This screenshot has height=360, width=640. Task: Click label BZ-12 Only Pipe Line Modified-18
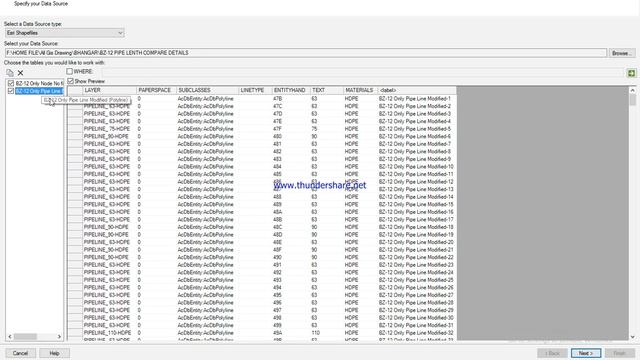(x=416, y=227)
